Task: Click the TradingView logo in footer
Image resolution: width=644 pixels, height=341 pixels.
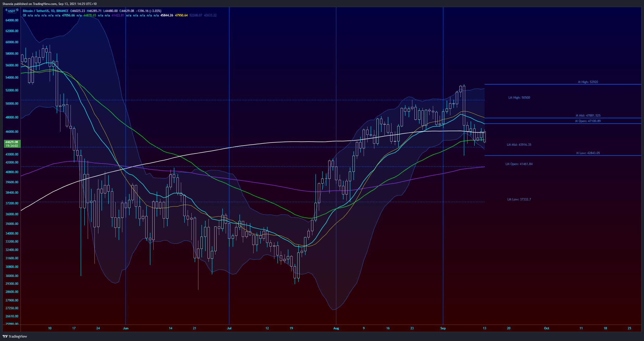Action: [x=15, y=336]
